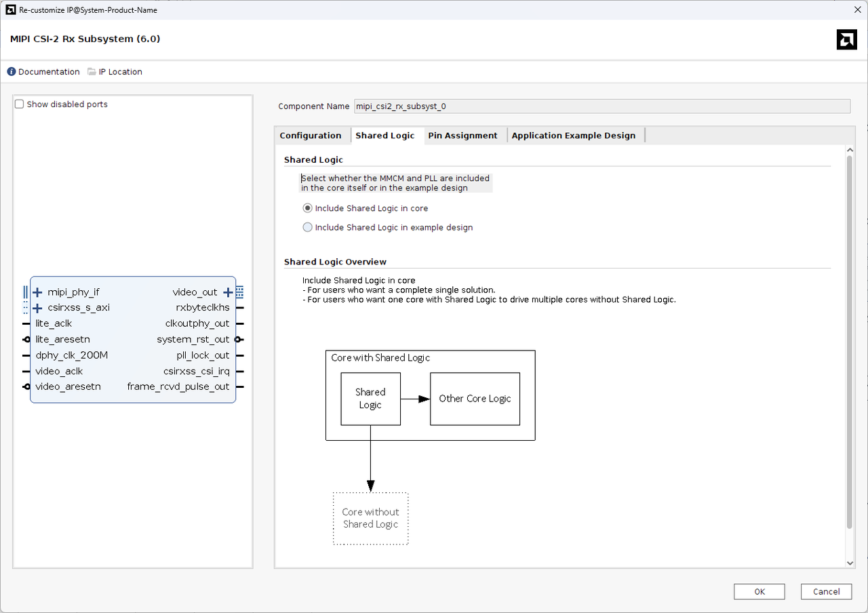Select Include Shared Logic in core
868x613 pixels.
pyautogui.click(x=308, y=208)
